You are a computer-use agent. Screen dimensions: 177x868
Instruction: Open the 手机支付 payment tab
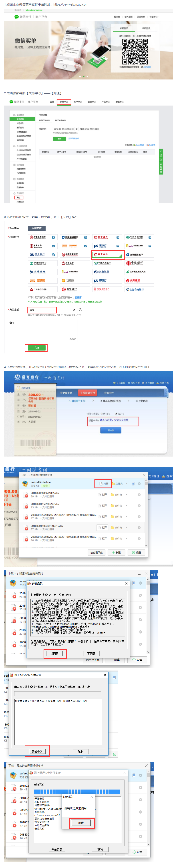[109, 393]
